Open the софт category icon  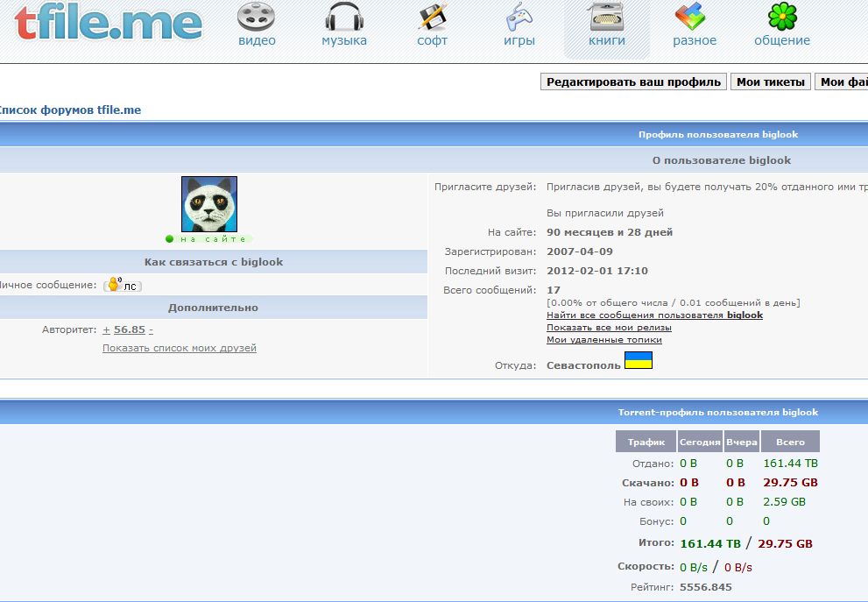click(432, 18)
